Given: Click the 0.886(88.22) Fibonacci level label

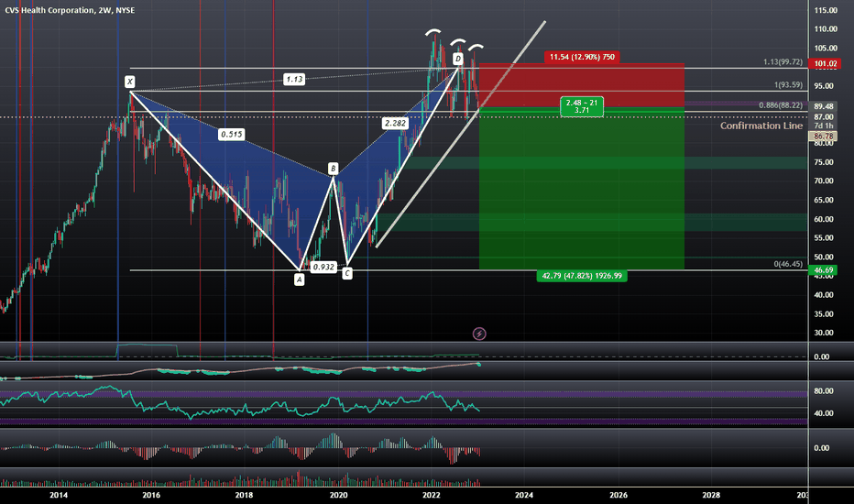Looking at the screenshot, I should click(781, 105).
